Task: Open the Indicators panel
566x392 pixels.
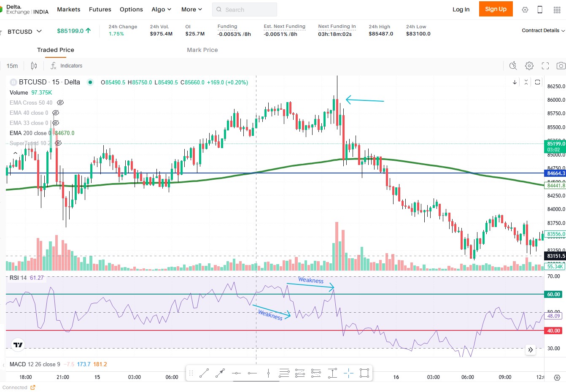Action: [67, 66]
